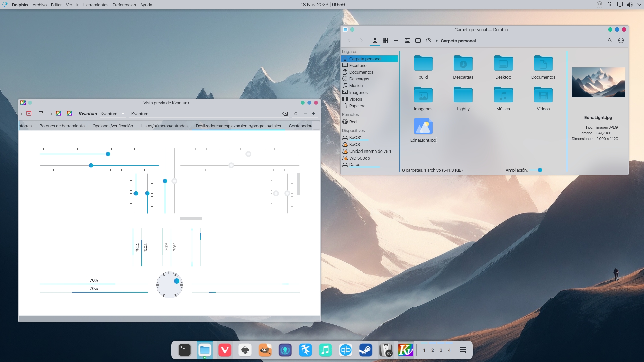This screenshot has height=362, width=644.
Task: Open Red under Remotos
Action: pyautogui.click(x=370, y=122)
